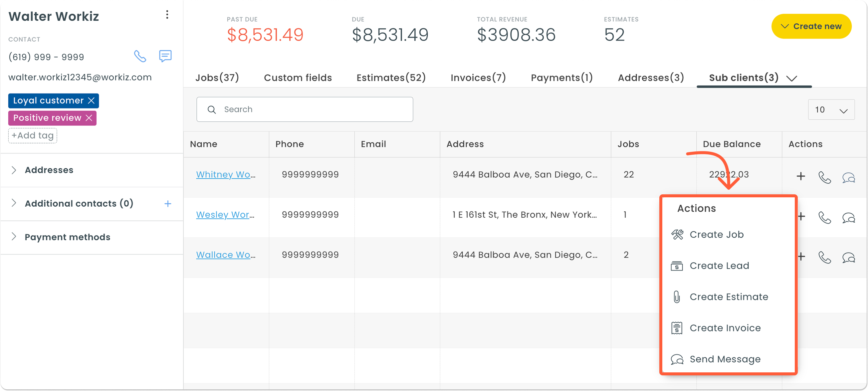Open the Whitney Wo... sub client link
The height and width of the screenshot is (391, 868).
(x=226, y=174)
